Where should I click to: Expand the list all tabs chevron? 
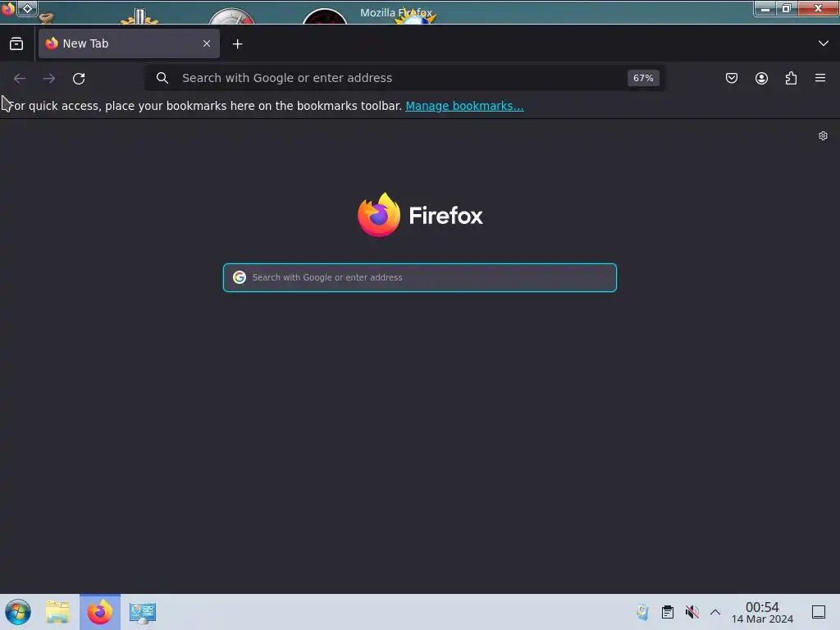click(x=824, y=43)
